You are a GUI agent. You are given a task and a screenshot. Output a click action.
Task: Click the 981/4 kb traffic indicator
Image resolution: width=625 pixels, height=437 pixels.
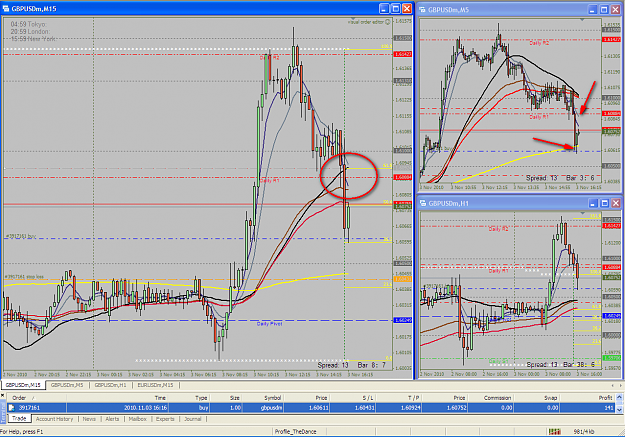[x=584, y=432]
